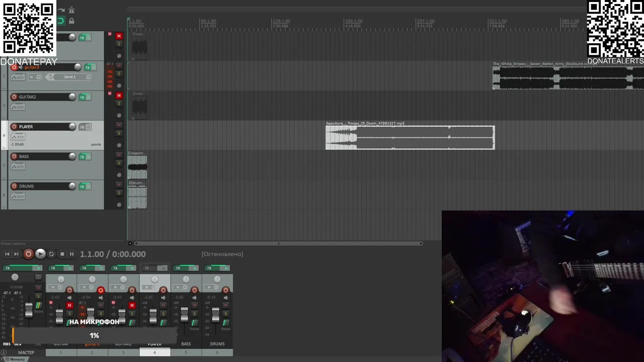This screenshot has height=362, width=644.
Task: Open FX for DRUMS track in track list
Action: [x=82, y=187]
